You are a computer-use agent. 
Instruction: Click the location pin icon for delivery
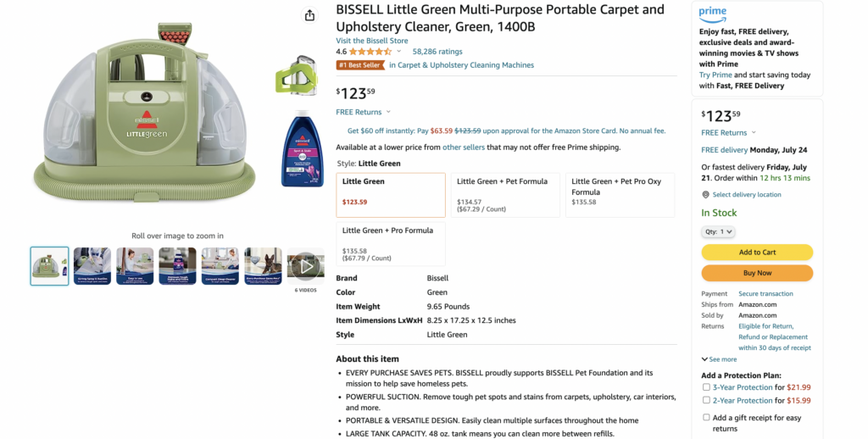[x=705, y=195]
